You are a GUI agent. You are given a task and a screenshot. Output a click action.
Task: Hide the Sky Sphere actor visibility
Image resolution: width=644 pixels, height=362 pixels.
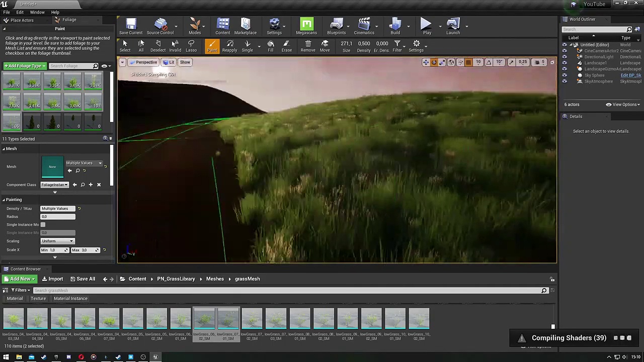tap(564, 75)
